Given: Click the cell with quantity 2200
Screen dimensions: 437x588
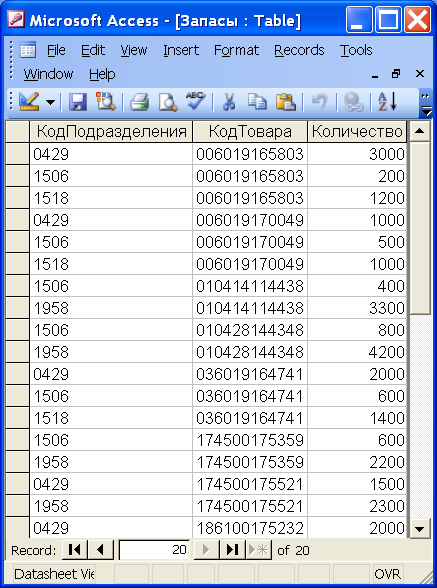Looking at the screenshot, I should point(357,462).
